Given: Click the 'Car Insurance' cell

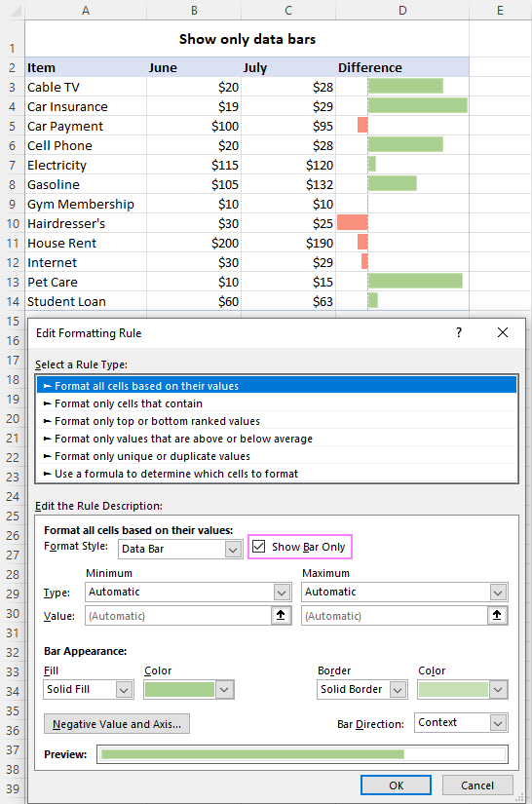Looking at the screenshot, I should tap(86, 106).
